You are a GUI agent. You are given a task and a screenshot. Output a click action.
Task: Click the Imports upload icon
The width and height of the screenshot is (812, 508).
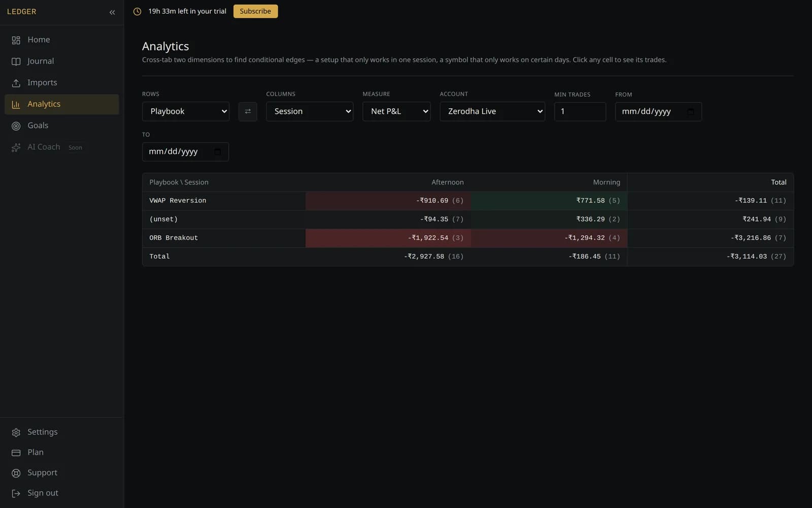click(x=16, y=83)
